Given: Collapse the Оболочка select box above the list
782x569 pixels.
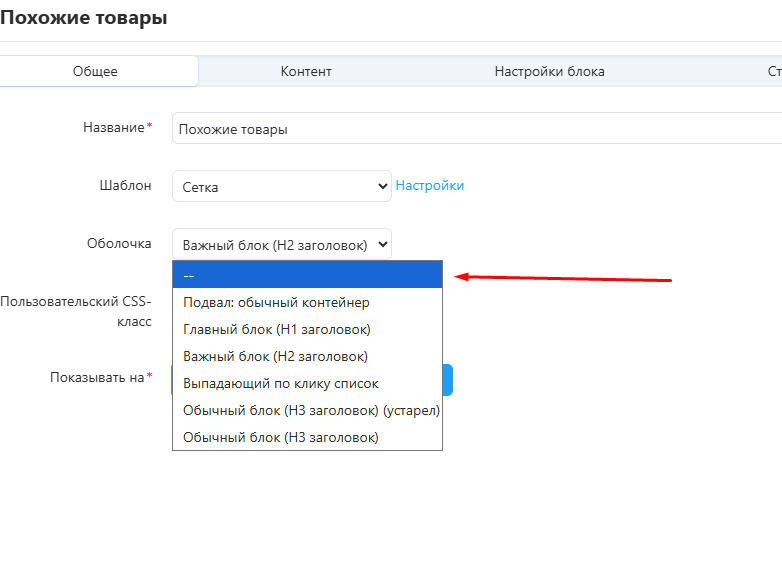Looking at the screenshot, I should click(x=281, y=244).
